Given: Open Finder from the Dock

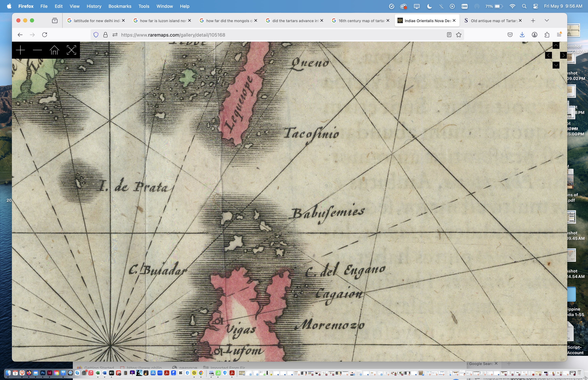Looking at the screenshot, I should pos(8,373).
